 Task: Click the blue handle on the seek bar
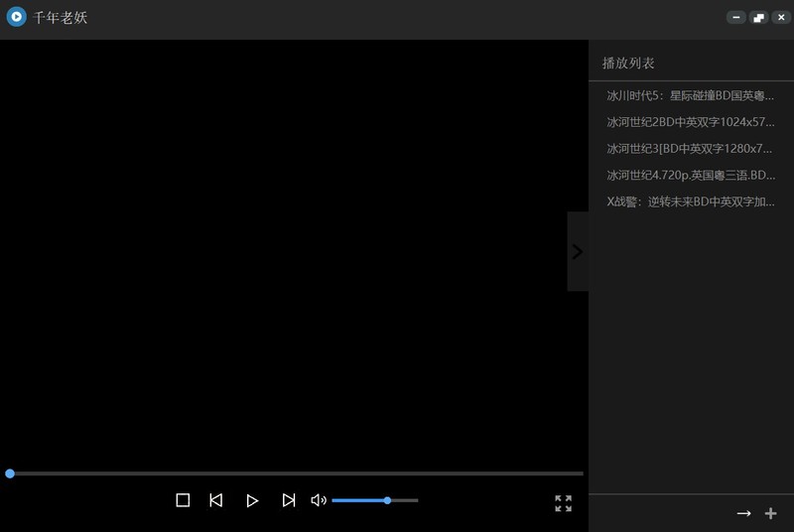tap(10, 473)
